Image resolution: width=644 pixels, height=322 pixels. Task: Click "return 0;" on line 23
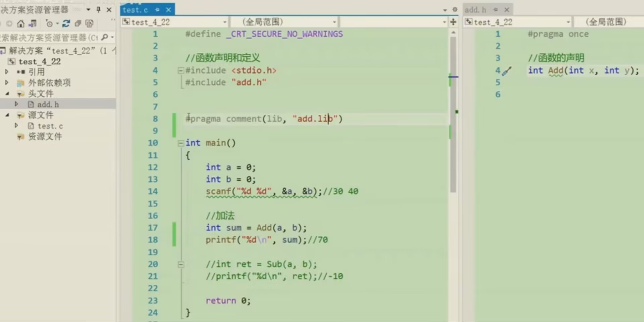tap(228, 301)
